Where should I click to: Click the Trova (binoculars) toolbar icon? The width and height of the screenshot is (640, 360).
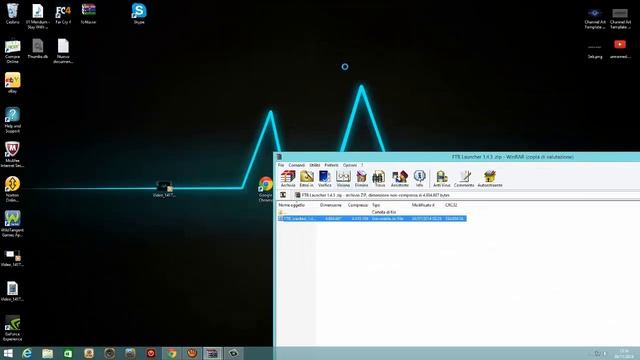coord(380,179)
